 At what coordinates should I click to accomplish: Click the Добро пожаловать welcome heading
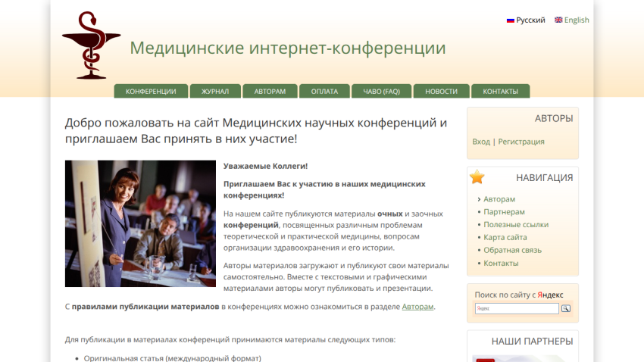[256, 130]
